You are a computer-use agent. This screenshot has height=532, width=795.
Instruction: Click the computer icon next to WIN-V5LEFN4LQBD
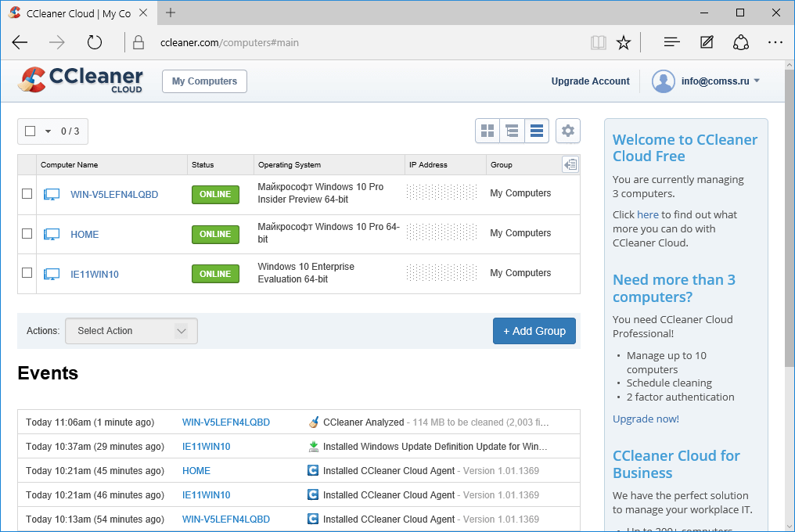(51, 193)
